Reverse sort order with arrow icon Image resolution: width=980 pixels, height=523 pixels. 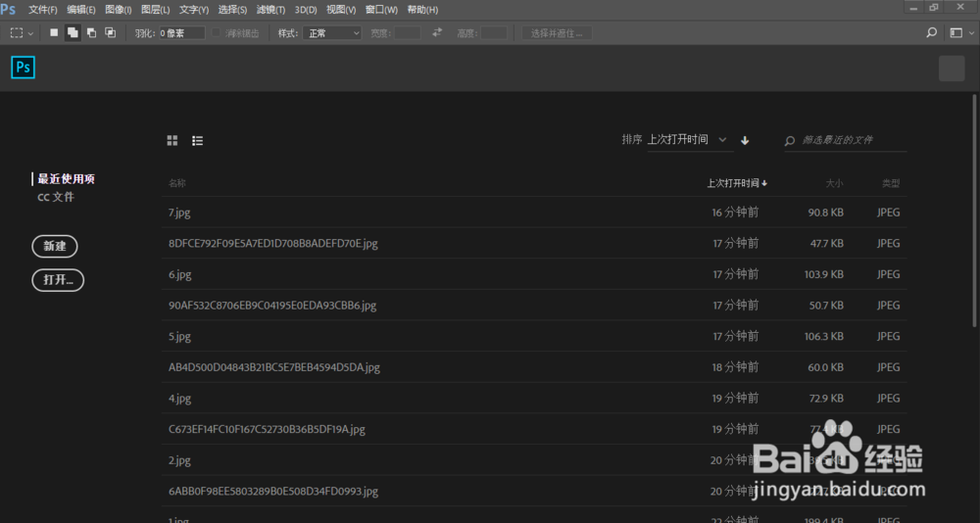[745, 141]
